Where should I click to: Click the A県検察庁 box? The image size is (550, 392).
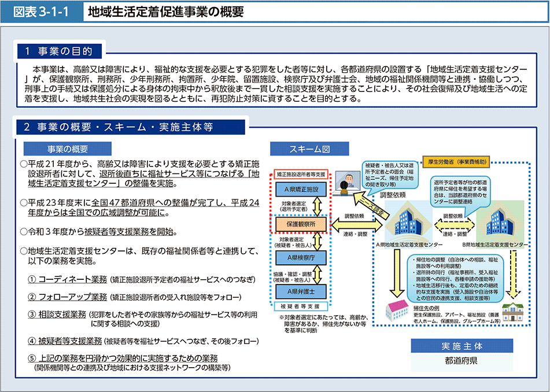(x=300, y=257)
